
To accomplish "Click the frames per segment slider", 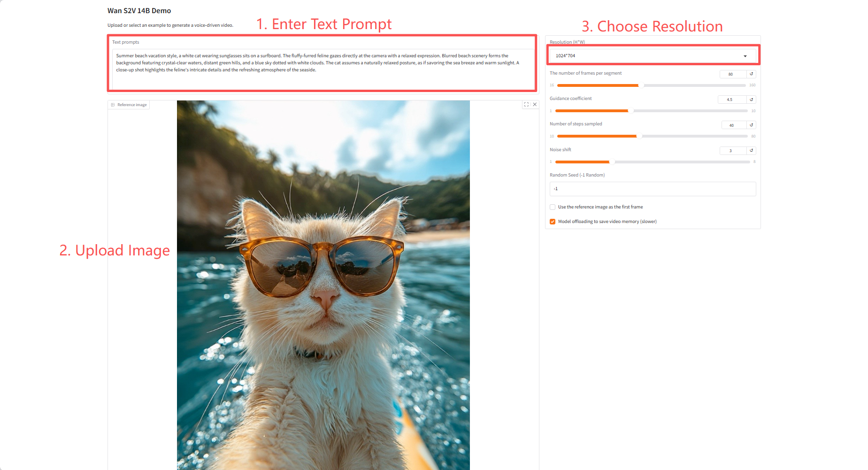I will click(x=651, y=85).
